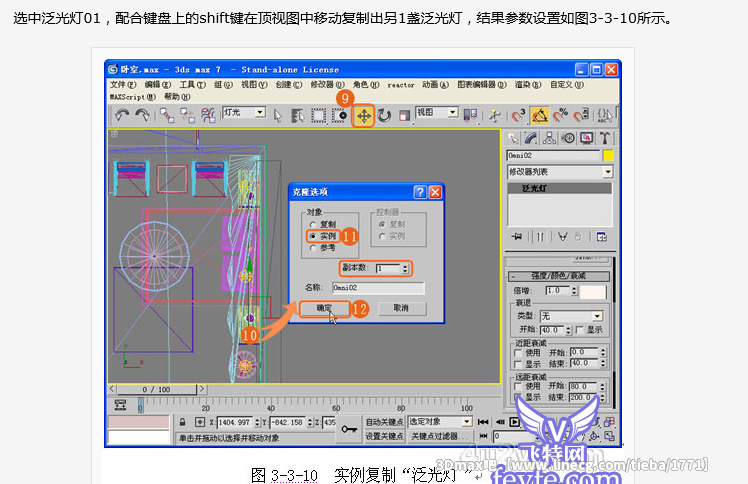Screen dimensions: 748x484
Task: Adjust the 倍增 spinner arrows
Action: click(x=574, y=290)
